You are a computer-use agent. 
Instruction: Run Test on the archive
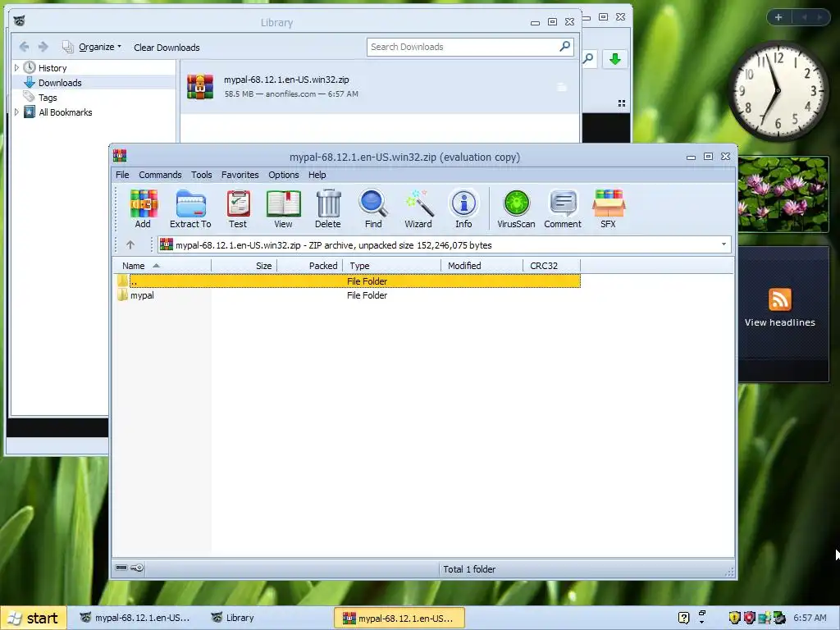(x=238, y=209)
